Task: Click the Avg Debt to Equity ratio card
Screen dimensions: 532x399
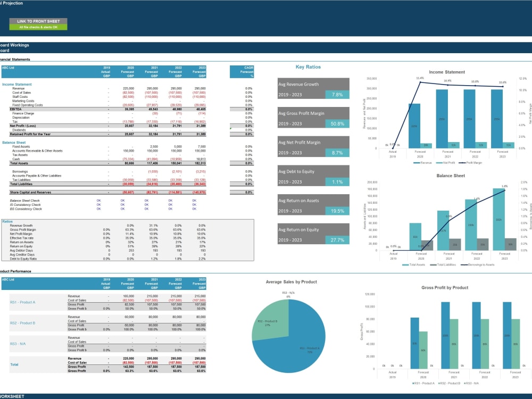Action: click(x=313, y=177)
